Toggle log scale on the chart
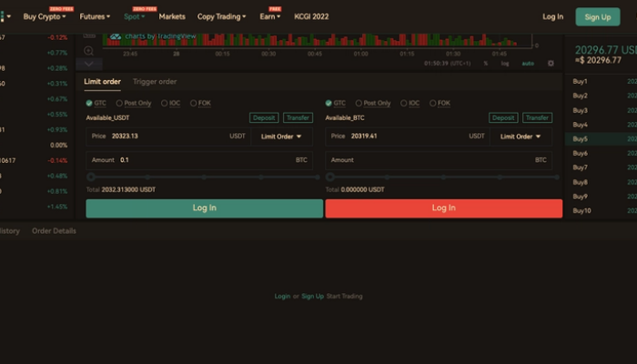This screenshot has height=364, width=637. (504, 63)
